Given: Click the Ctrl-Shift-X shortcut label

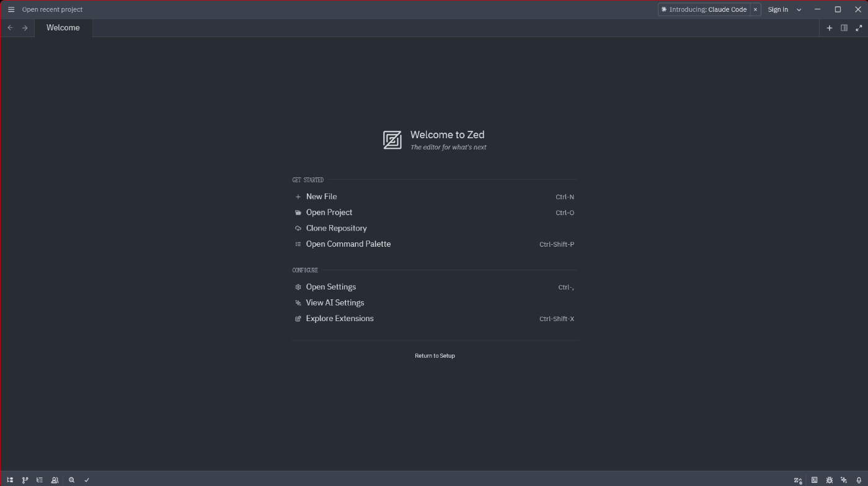Looking at the screenshot, I should (557, 319).
